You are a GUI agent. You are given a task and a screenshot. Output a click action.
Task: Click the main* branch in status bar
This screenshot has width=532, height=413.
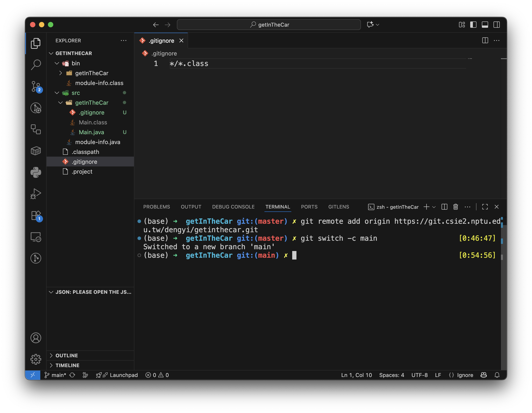(x=56, y=375)
